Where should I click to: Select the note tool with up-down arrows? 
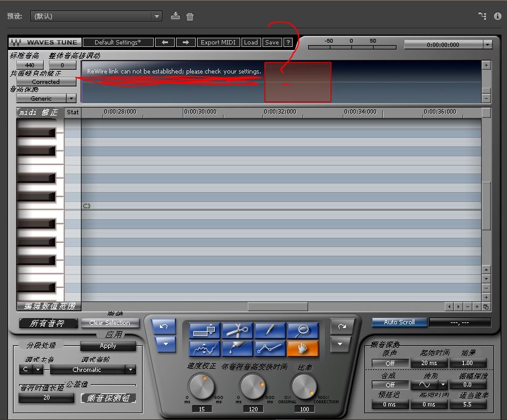(204, 330)
